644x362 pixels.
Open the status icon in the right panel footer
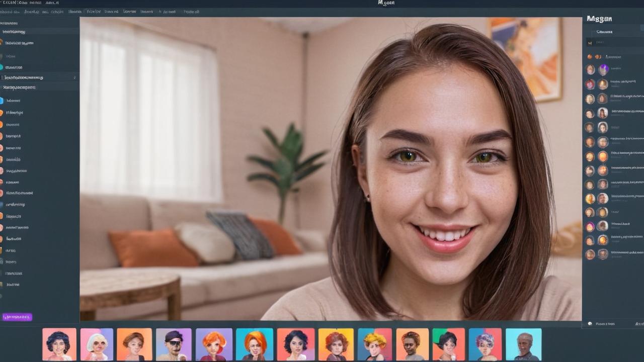coord(590,324)
